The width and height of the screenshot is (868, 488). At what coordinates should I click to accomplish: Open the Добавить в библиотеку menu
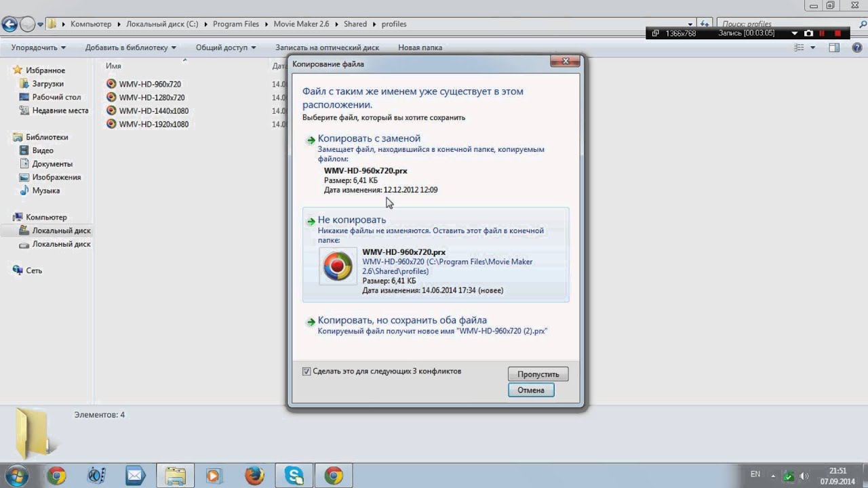131,47
